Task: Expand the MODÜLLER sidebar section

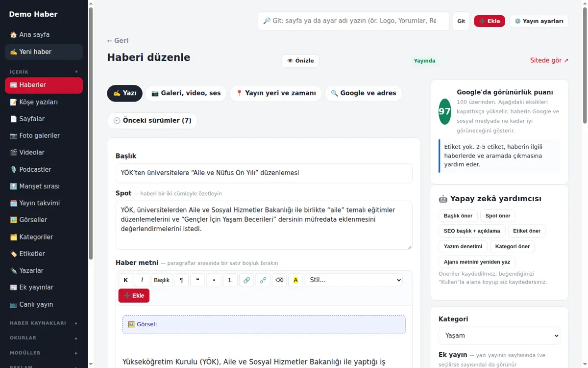Action: click(44, 353)
